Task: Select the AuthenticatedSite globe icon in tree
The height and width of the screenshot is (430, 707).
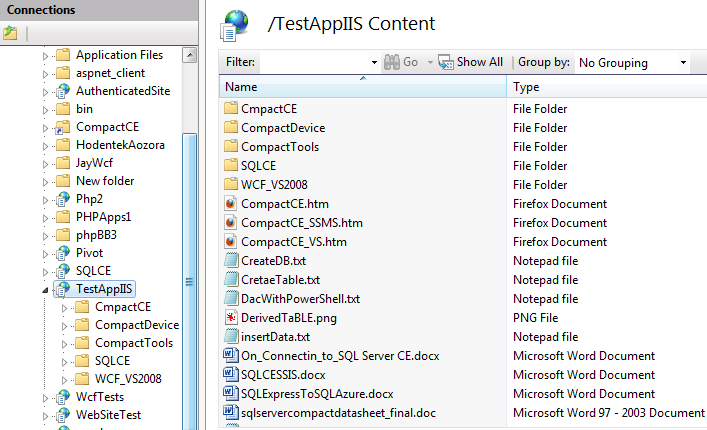Action: tap(63, 91)
